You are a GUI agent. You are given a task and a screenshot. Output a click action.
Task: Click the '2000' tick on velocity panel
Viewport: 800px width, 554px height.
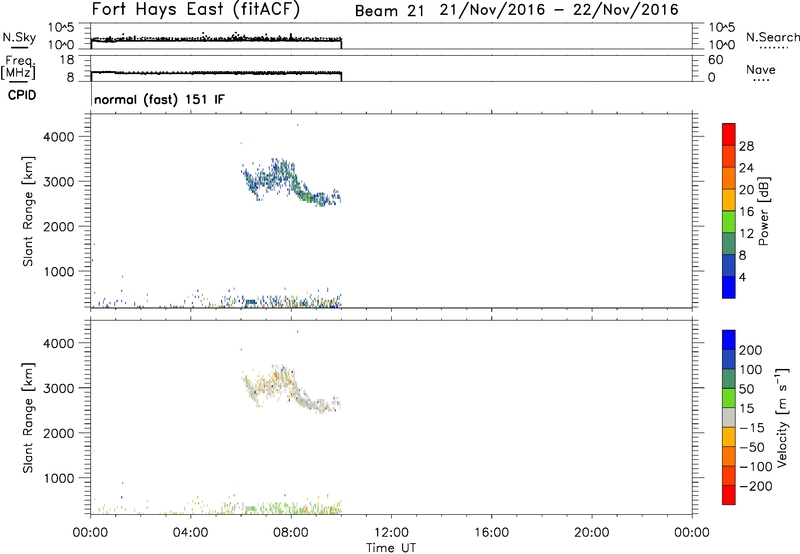point(59,433)
